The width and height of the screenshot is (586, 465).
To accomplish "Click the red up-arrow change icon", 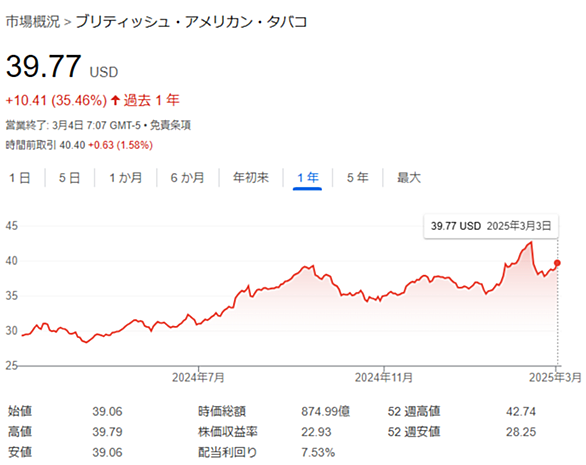I will pyautogui.click(x=115, y=100).
